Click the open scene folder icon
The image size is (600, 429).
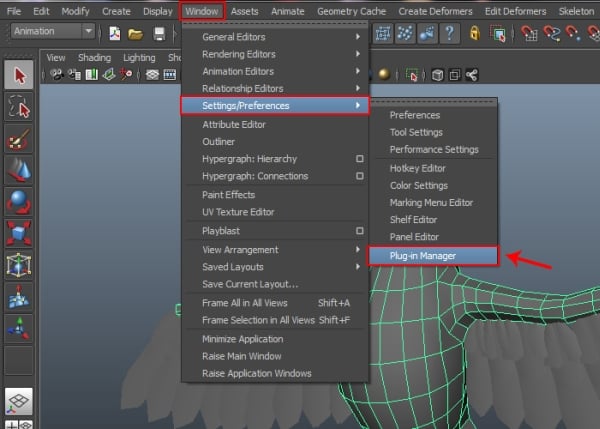coord(136,32)
